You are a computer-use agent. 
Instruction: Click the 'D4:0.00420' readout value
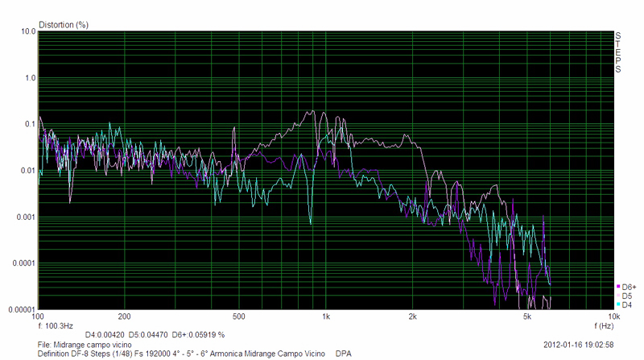105,335
